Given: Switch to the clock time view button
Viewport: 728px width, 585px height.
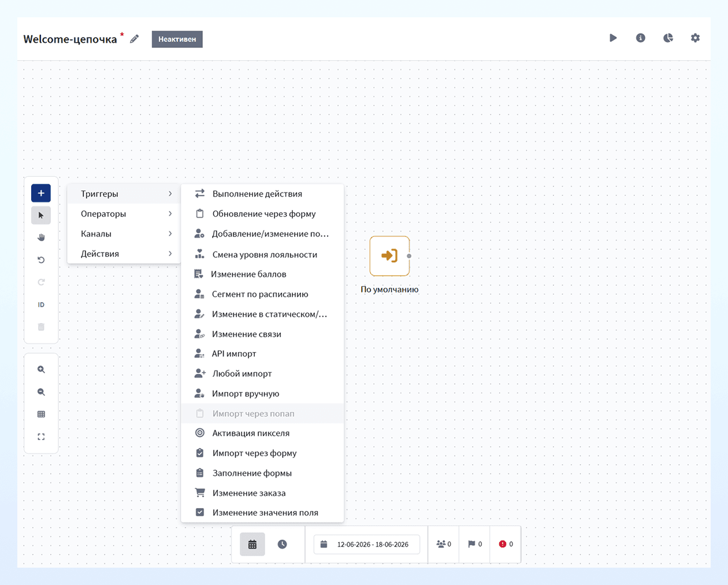Looking at the screenshot, I should pyautogui.click(x=282, y=545).
